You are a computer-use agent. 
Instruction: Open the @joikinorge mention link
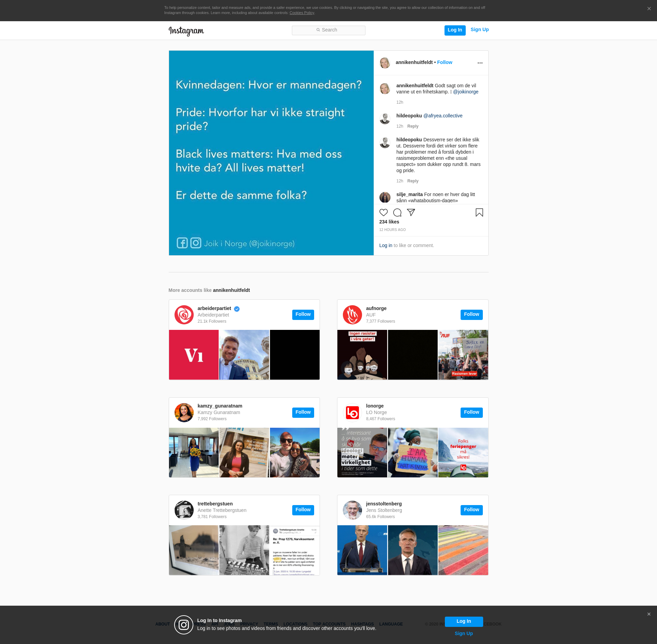click(x=466, y=92)
